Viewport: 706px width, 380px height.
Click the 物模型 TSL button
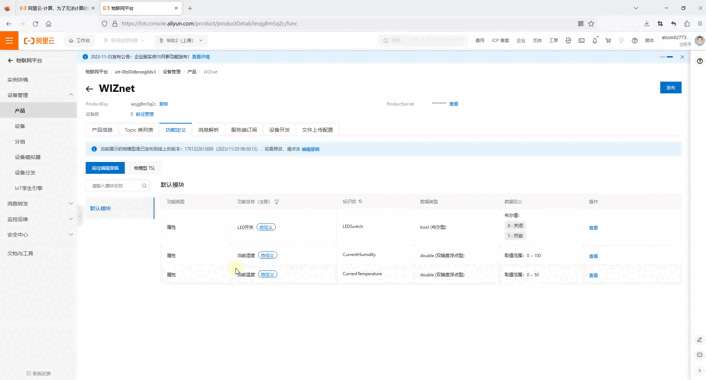coord(144,168)
